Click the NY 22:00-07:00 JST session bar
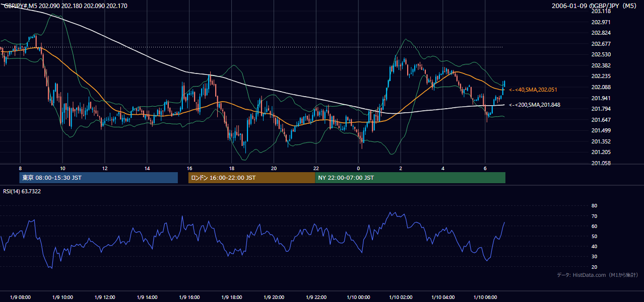The width and height of the screenshot is (644, 302). (410, 178)
